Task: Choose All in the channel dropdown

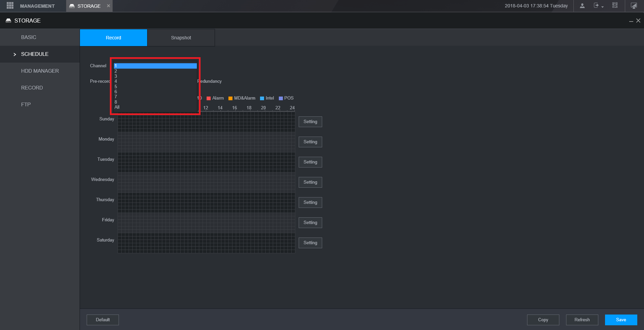Action: (155, 107)
